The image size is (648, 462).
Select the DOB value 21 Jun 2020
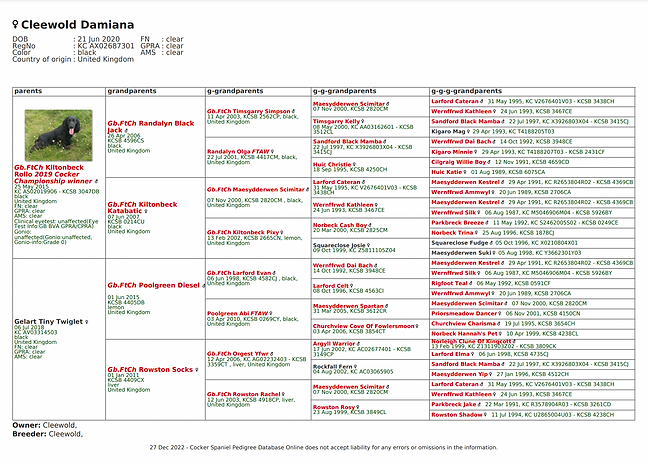(x=98, y=39)
